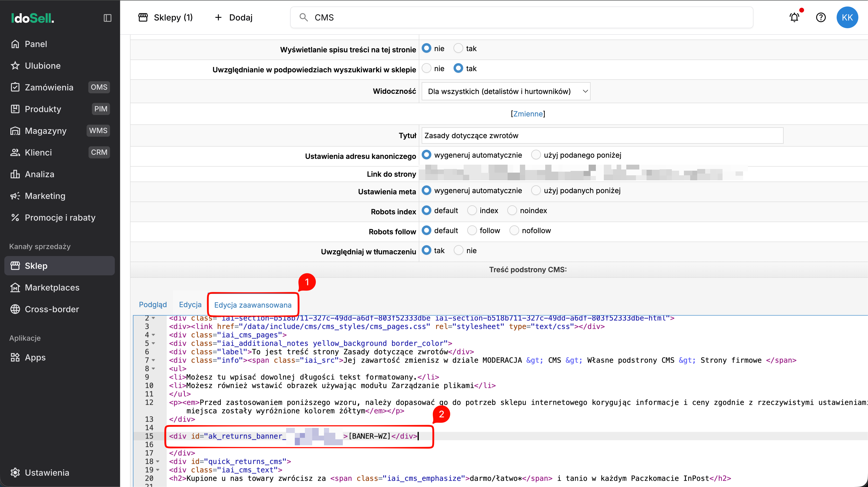
Task: Collapse code fold arrow on line 4
Action: coord(154,335)
